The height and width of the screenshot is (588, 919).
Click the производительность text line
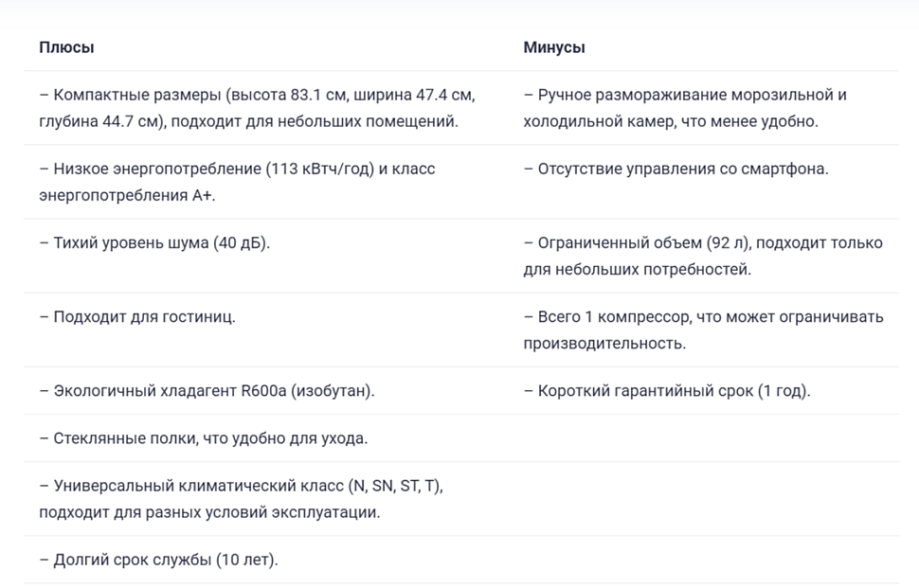[604, 343]
